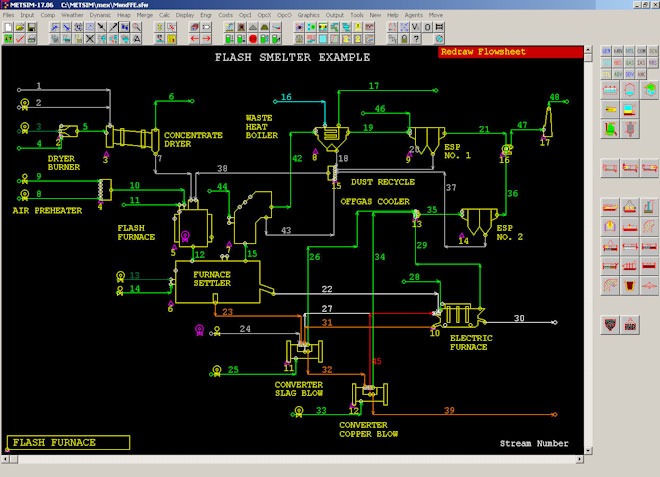The width and height of the screenshot is (660, 477).
Task: Click the red check mark toolbar icon
Action: (x=20, y=39)
